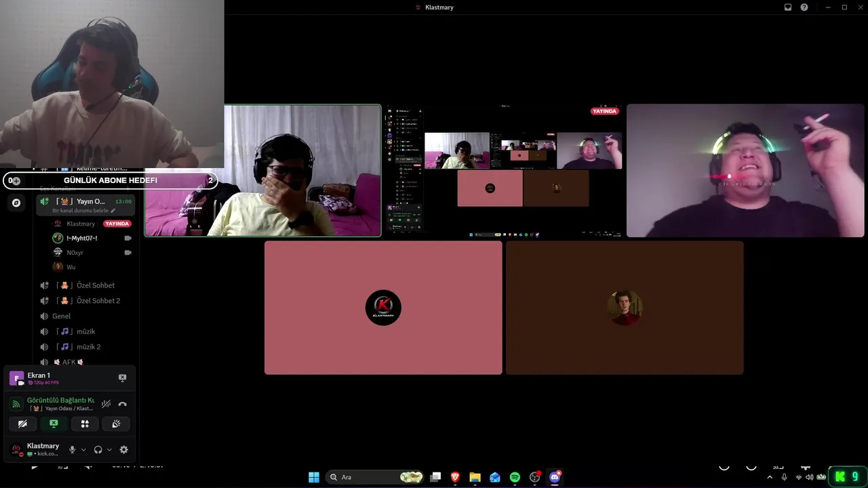
Task: Open activities button with shapes icon
Action: tap(85, 424)
